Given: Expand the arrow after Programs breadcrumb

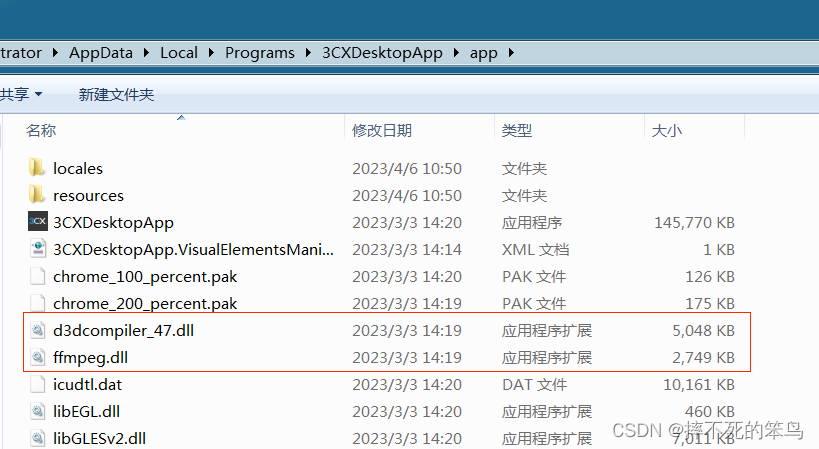Looking at the screenshot, I should click(308, 53).
